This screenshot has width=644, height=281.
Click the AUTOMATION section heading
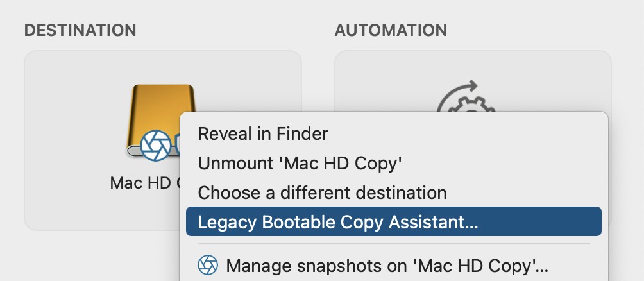[391, 30]
